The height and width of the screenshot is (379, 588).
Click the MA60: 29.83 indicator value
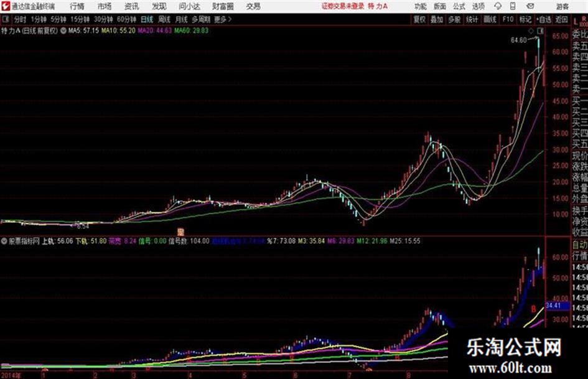[x=191, y=30]
